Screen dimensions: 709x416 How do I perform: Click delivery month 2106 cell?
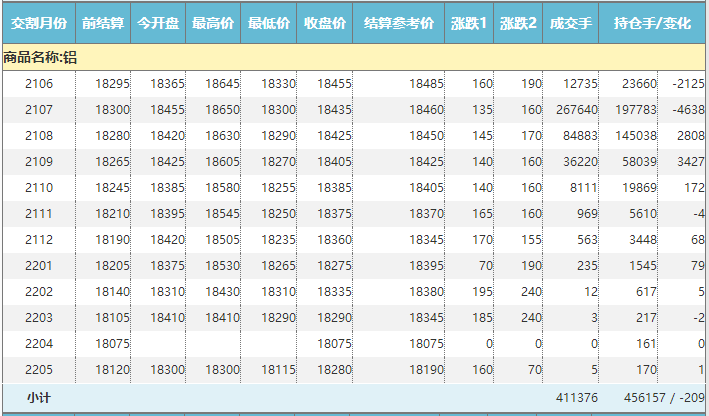tap(39, 84)
